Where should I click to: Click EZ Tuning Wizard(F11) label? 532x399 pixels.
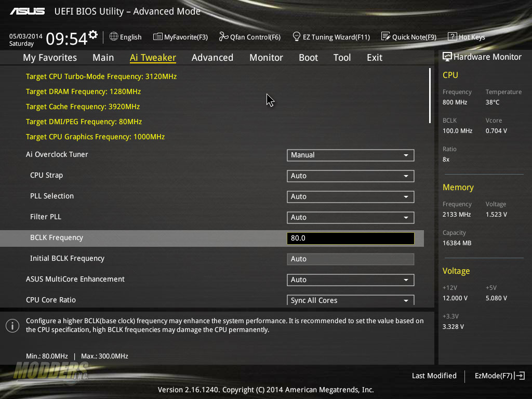(x=336, y=37)
